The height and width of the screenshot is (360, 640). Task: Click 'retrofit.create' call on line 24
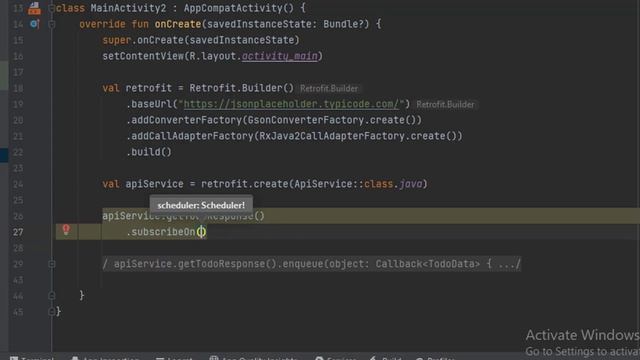coord(245,184)
